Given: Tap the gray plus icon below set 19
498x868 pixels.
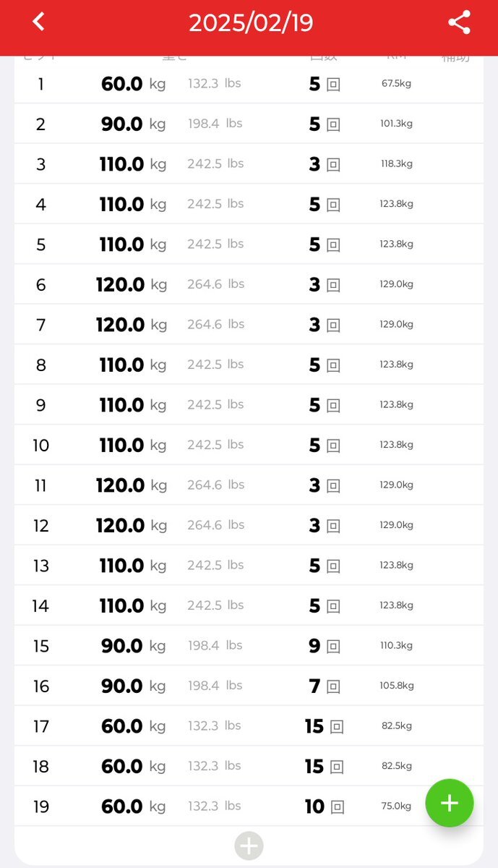Looking at the screenshot, I should 249,846.
